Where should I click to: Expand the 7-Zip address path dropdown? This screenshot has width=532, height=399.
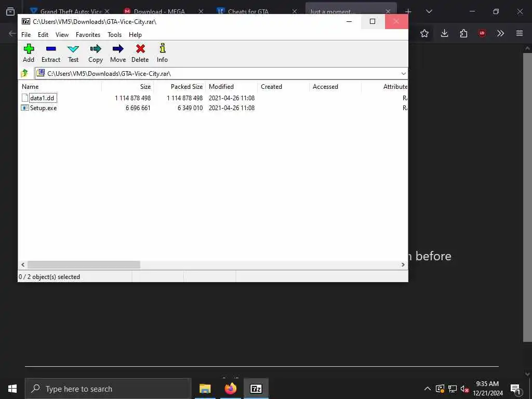point(403,74)
